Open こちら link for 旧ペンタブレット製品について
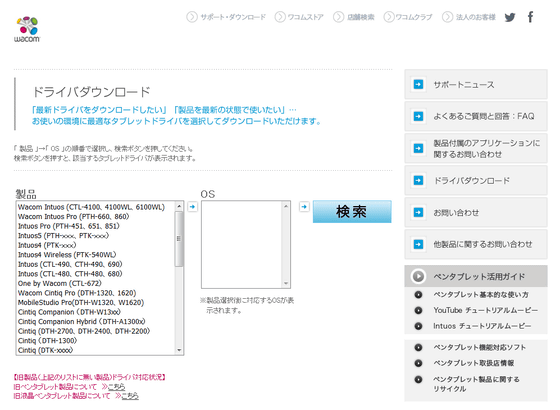The width and height of the screenshot is (560, 410). click(x=116, y=387)
